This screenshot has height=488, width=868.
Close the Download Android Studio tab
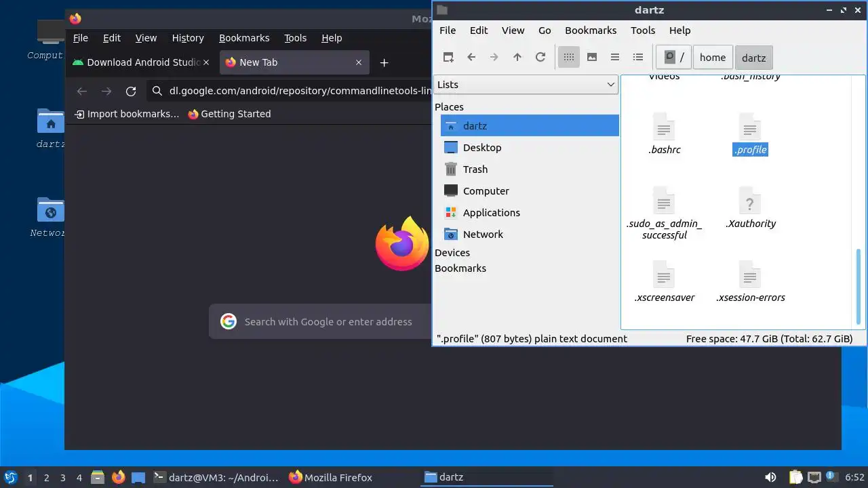pos(206,62)
